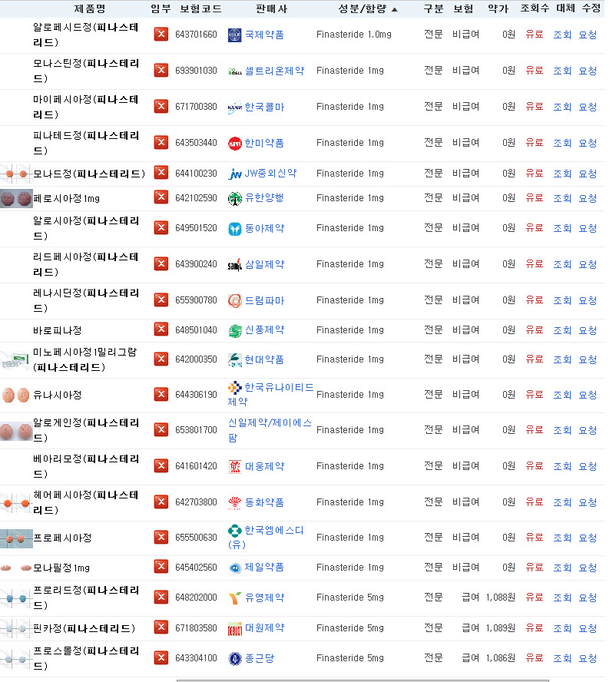This screenshot has width=616, height=682.
Task: Open the 셀트리온제약 seller link
Action: pyautogui.click(x=274, y=71)
